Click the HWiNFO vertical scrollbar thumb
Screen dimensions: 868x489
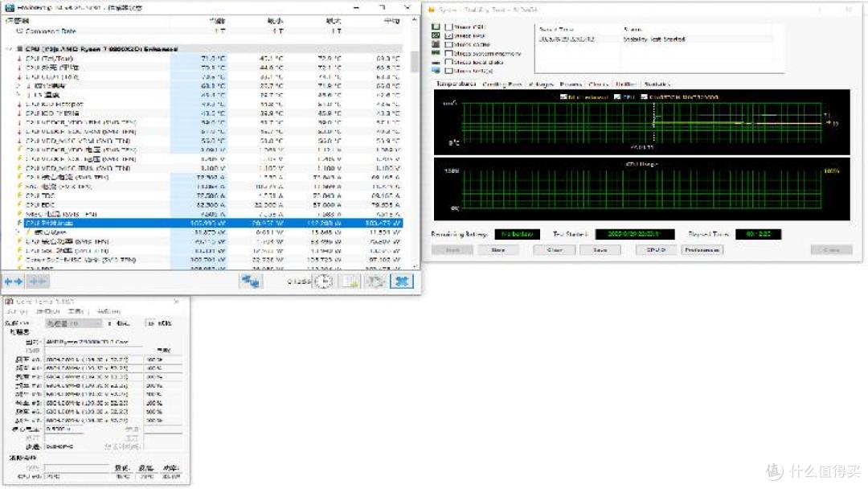click(x=414, y=61)
